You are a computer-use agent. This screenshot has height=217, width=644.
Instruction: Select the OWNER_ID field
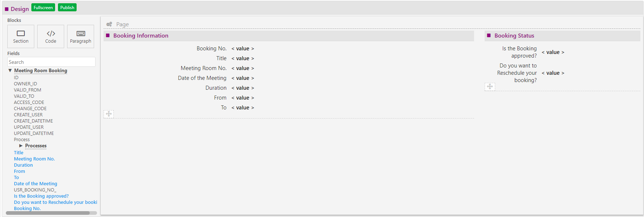25,84
